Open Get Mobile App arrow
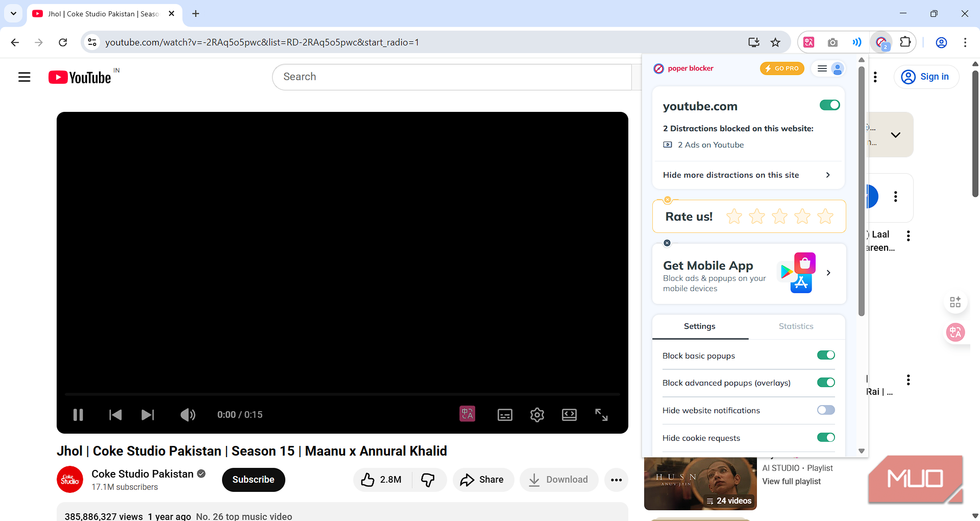Screen dimensions: 980x521 coord(828,273)
